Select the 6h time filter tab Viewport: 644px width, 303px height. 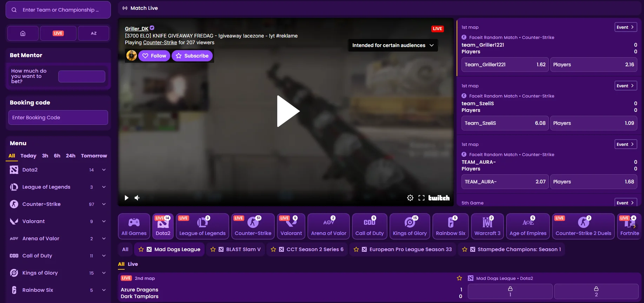point(57,156)
